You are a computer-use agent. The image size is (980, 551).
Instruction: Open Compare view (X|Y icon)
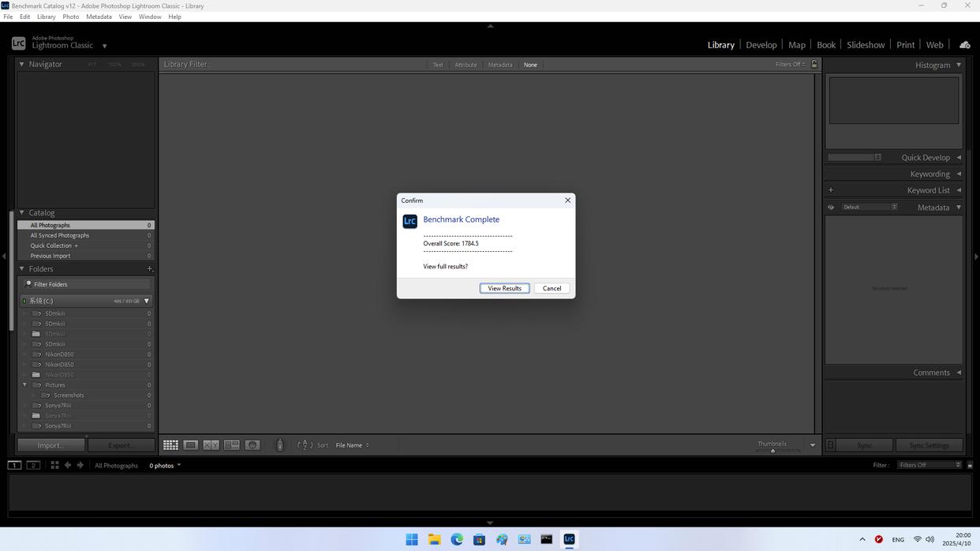click(211, 445)
